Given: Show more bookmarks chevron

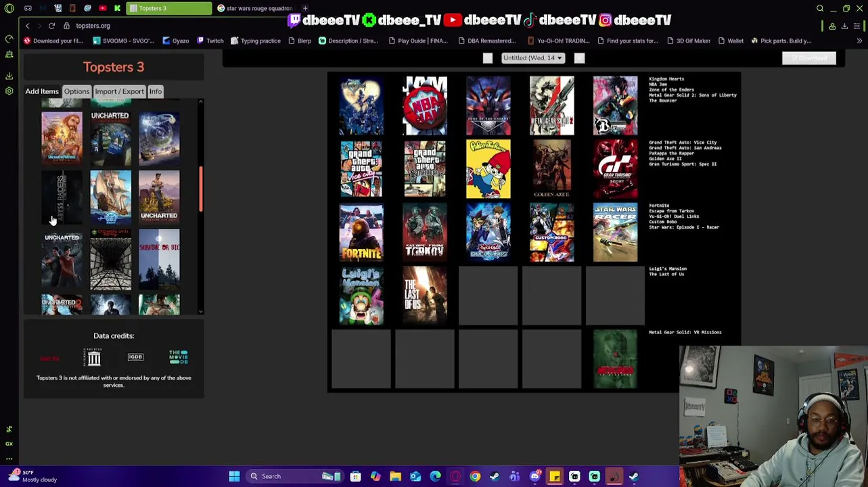Looking at the screenshot, I should coord(859,41).
